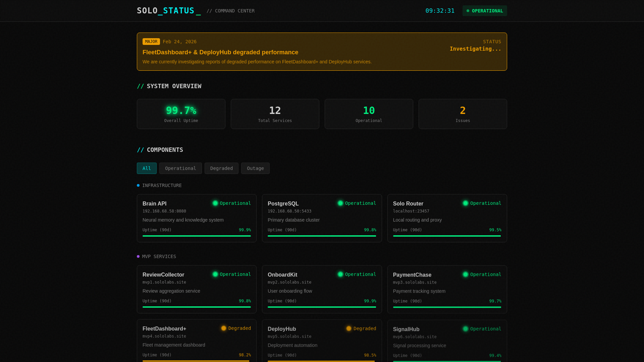Click the green dot in header OPERATIONAL badge

click(x=468, y=11)
